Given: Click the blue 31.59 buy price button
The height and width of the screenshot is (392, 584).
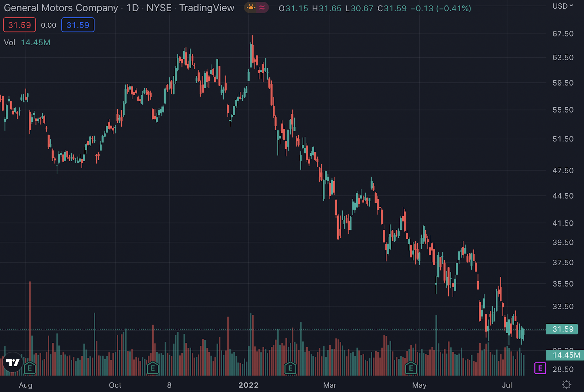Looking at the screenshot, I should point(78,25).
